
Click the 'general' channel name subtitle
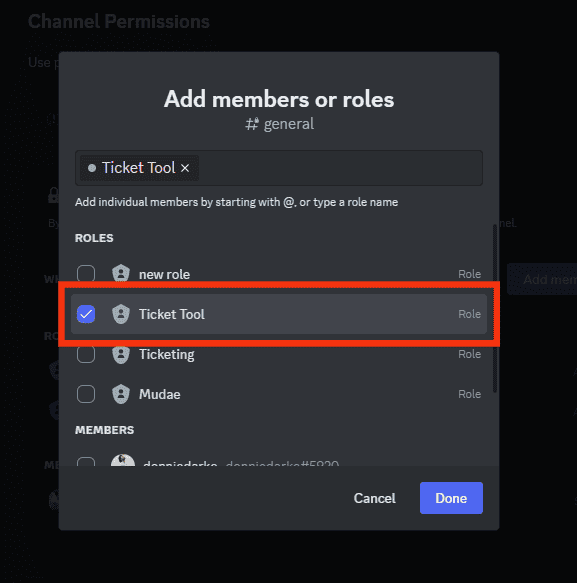289,124
